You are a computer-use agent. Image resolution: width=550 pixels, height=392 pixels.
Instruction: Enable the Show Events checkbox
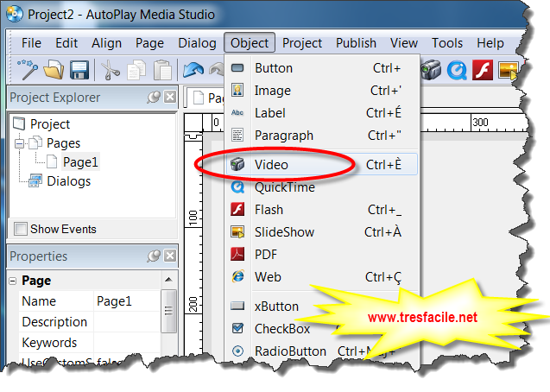(21, 229)
